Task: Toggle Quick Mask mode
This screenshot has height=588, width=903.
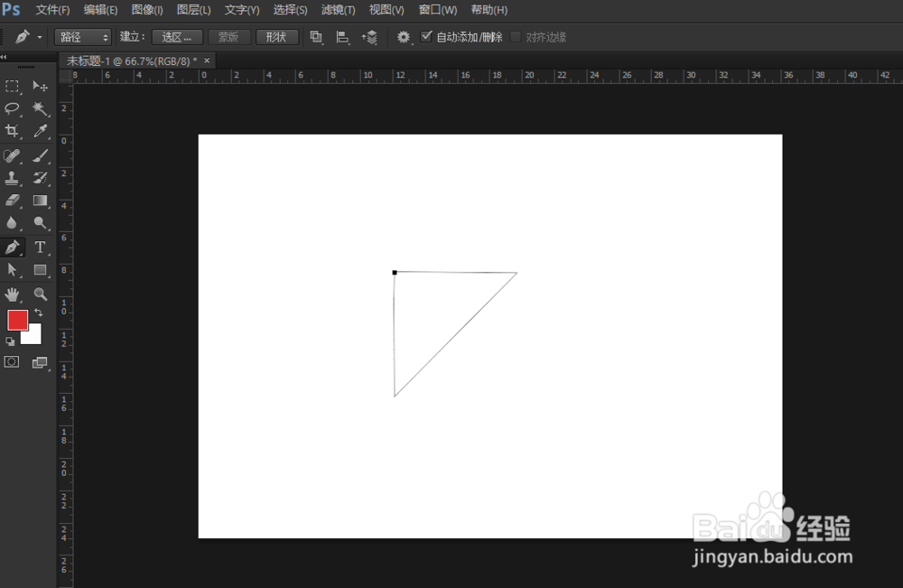Action: [12, 362]
